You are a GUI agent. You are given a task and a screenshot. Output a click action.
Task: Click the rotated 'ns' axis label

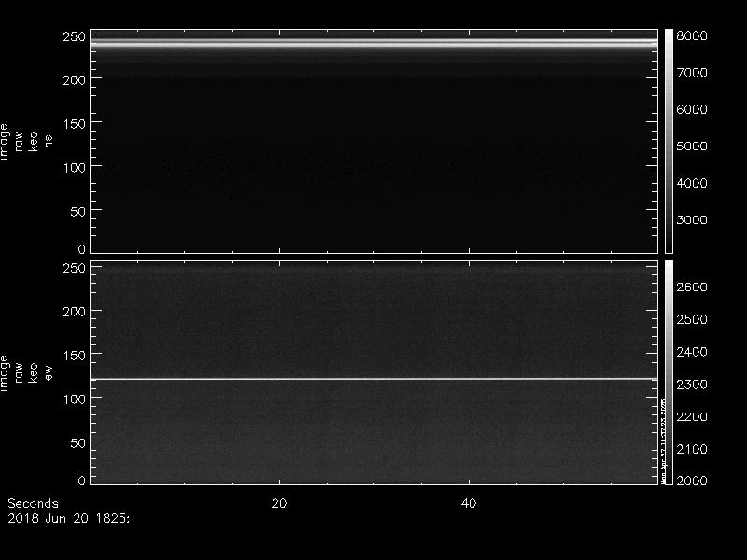tap(49, 142)
